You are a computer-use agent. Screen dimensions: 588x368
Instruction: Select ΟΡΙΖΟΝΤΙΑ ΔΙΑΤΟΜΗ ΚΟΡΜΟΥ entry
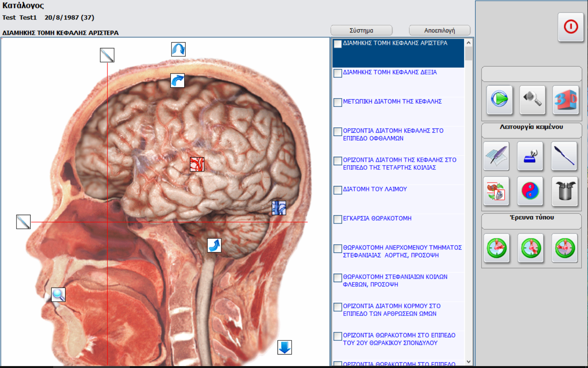398,316
